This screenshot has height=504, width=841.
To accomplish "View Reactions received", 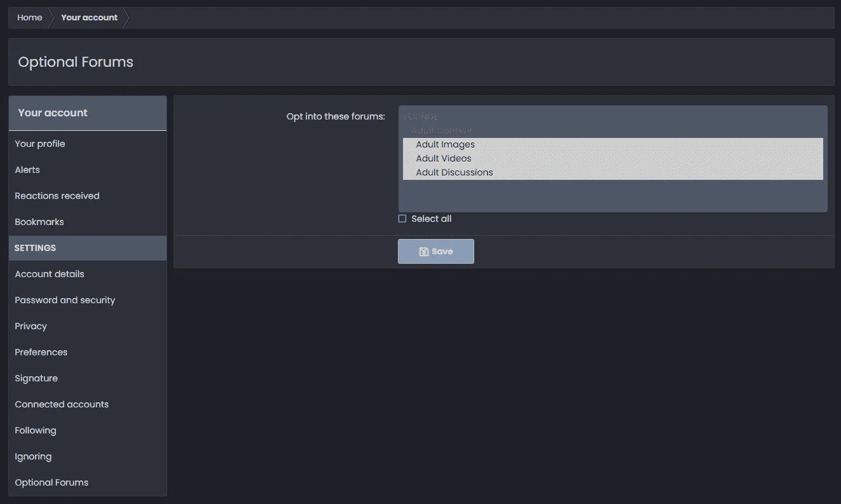I will pos(88,196).
